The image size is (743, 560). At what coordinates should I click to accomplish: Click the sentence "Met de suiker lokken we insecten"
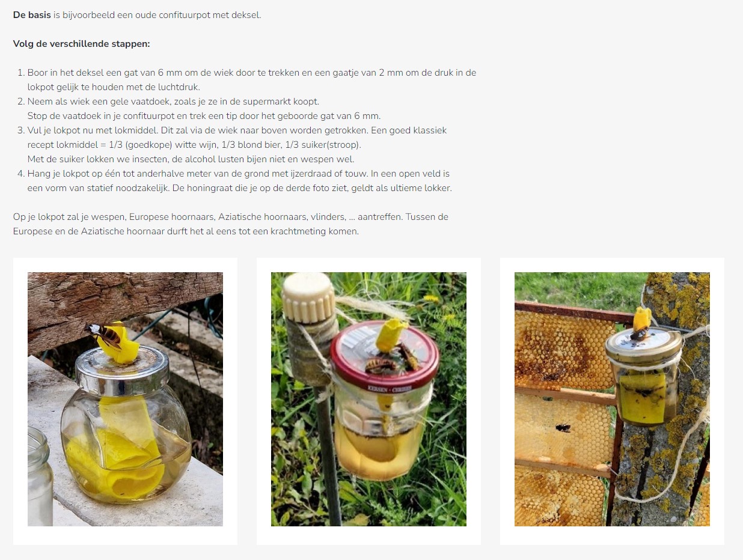191,159
